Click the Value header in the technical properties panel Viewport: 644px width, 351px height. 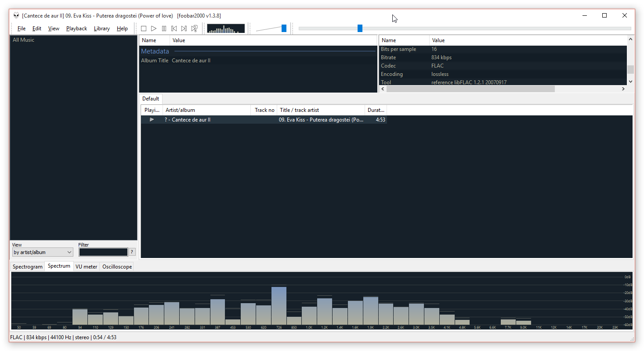pyautogui.click(x=528, y=40)
